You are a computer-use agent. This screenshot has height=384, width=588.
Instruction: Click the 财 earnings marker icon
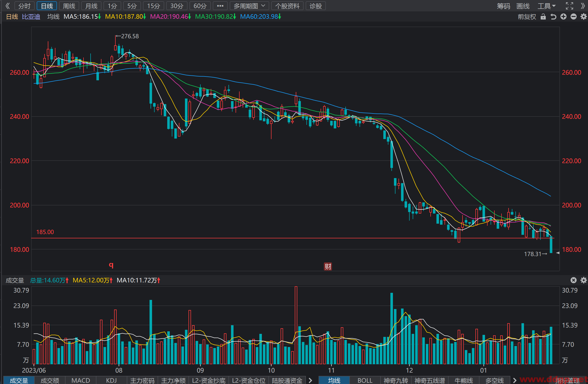[x=328, y=266]
